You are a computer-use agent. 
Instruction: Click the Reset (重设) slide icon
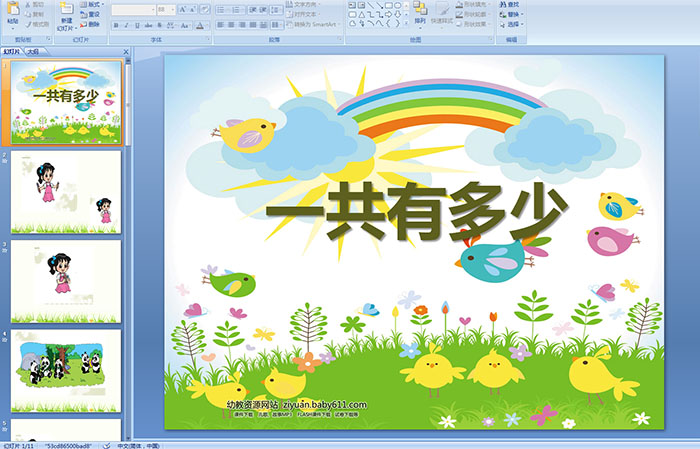point(83,15)
